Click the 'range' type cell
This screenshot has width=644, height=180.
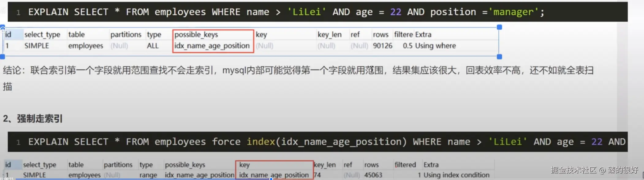click(x=148, y=175)
